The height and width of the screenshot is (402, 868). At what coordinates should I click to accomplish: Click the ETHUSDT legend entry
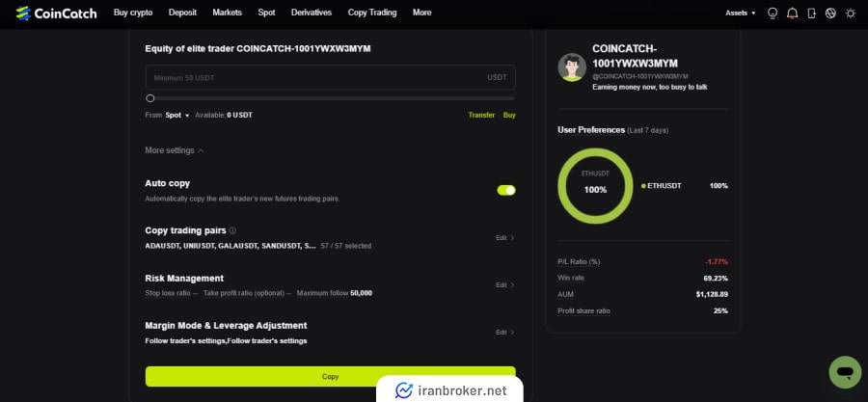[x=661, y=186]
